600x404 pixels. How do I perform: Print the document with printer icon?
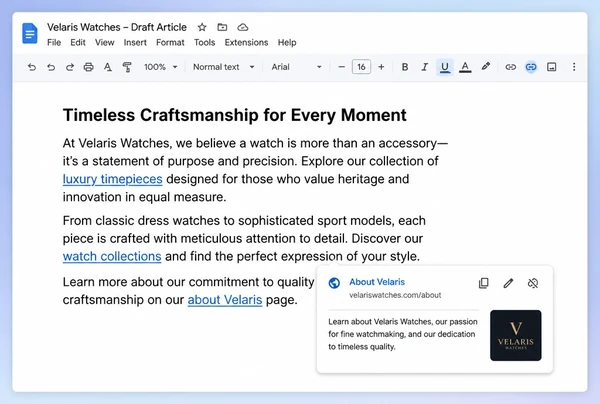pyautogui.click(x=88, y=67)
